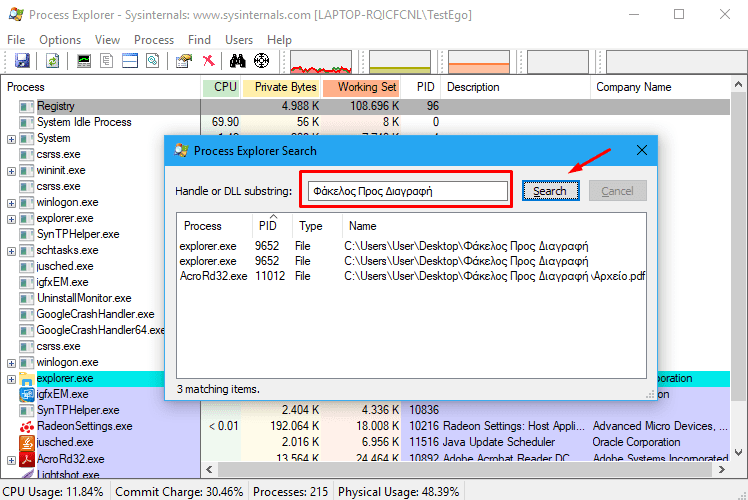The image size is (748, 500).
Task: Open the Process menu
Action: click(154, 40)
